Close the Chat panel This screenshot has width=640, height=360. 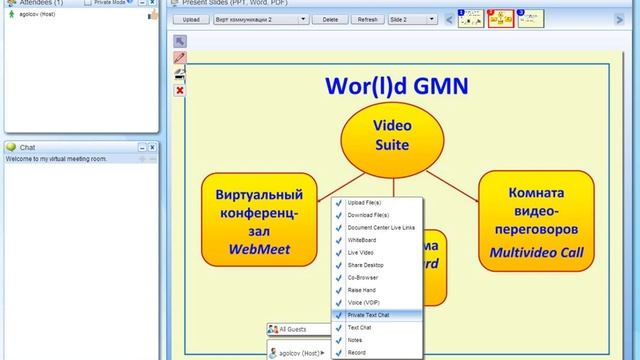(x=152, y=147)
